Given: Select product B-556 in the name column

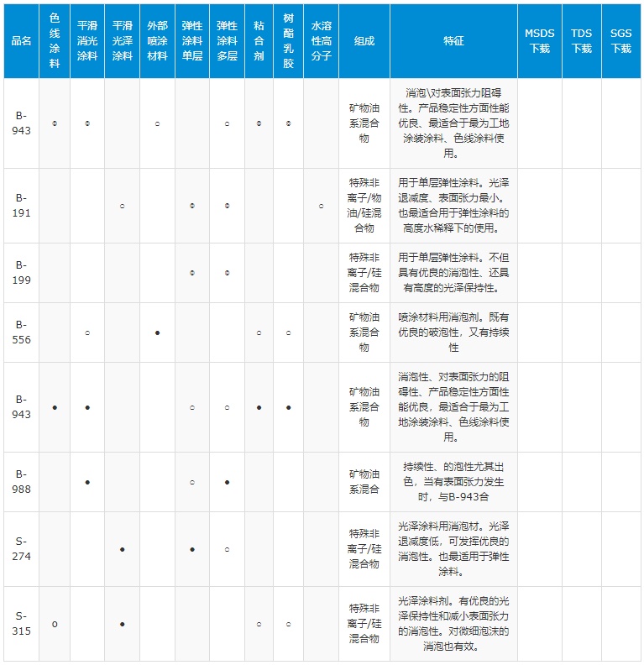Looking at the screenshot, I should point(21,332).
